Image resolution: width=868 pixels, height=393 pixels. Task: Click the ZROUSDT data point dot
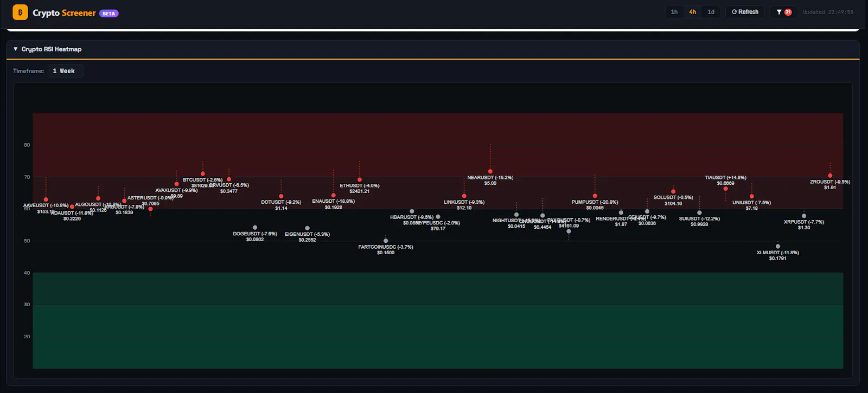coord(830,176)
